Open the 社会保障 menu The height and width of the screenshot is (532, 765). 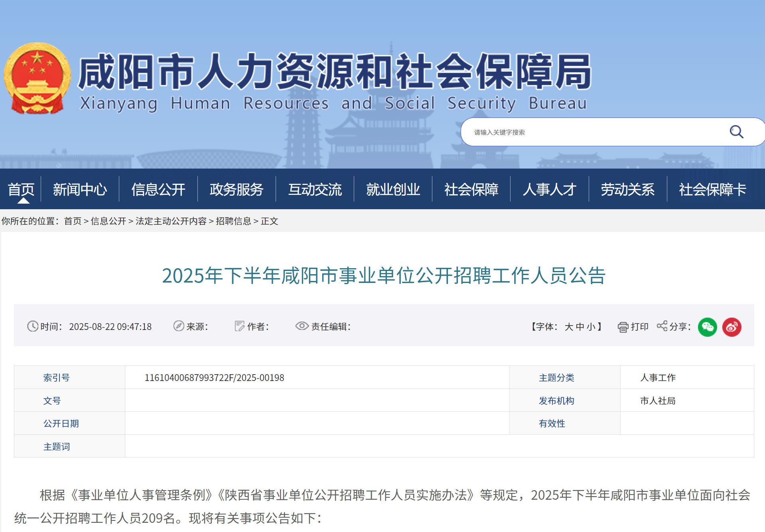471,189
